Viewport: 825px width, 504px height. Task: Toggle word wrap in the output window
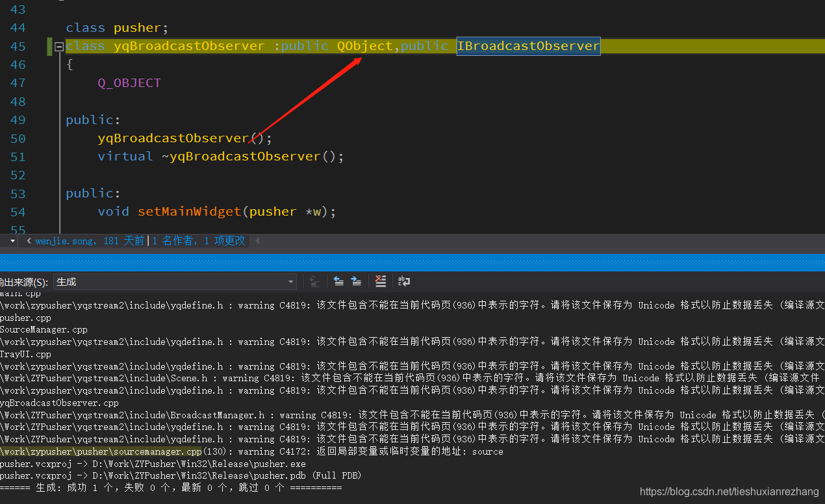coord(403,281)
